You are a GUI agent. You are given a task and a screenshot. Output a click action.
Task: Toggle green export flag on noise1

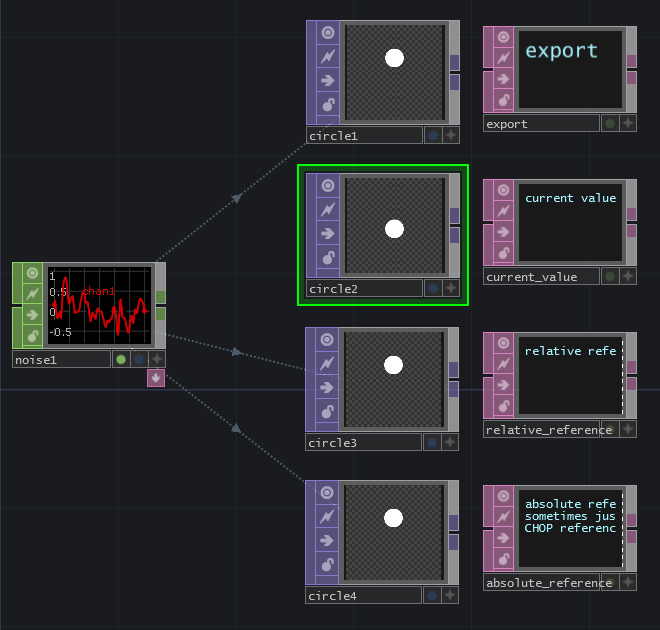pyautogui.click(x=121, y=359)
